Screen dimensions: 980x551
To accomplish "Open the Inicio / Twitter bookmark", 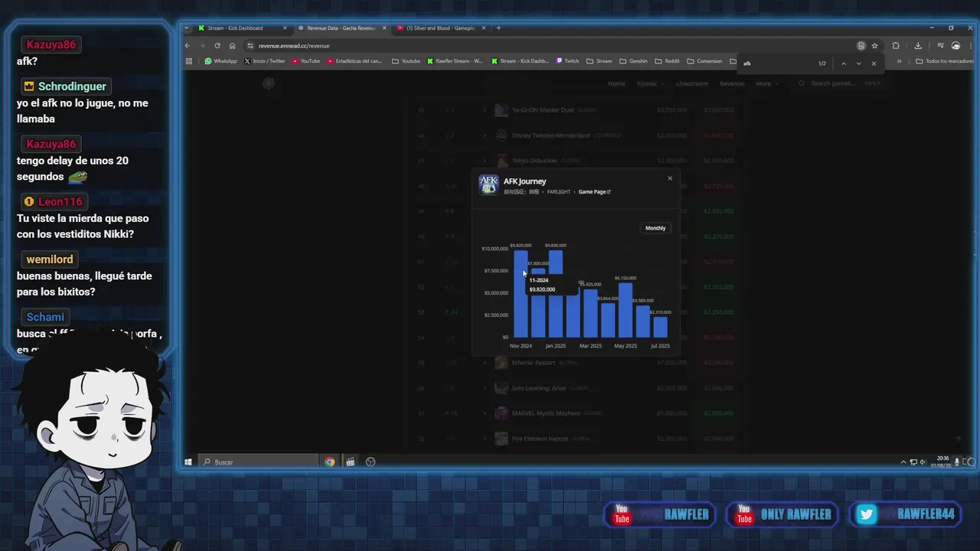I will pyautogui.click(x=264, y=61).
